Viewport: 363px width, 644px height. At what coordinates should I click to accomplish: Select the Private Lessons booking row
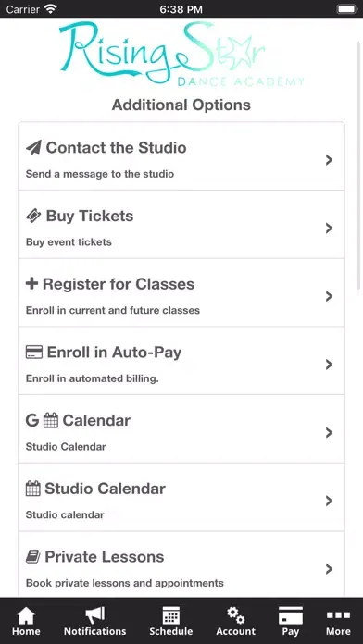[181, 564]
